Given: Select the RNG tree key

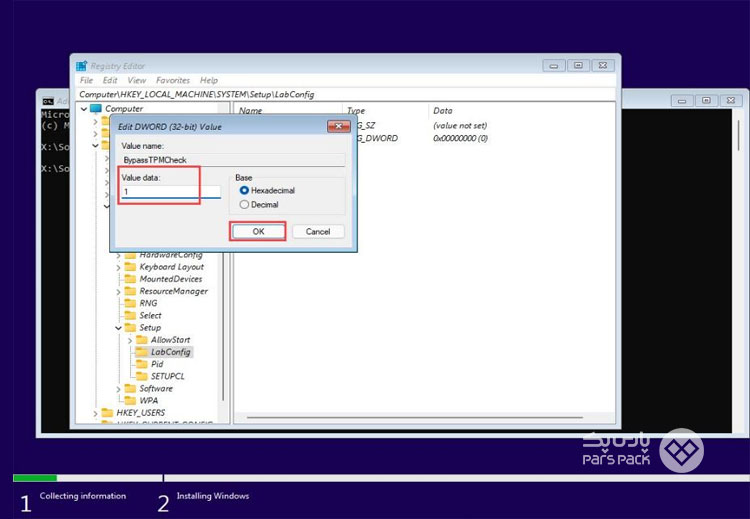Looking at the screenshot, I should (x=148, y=303).
